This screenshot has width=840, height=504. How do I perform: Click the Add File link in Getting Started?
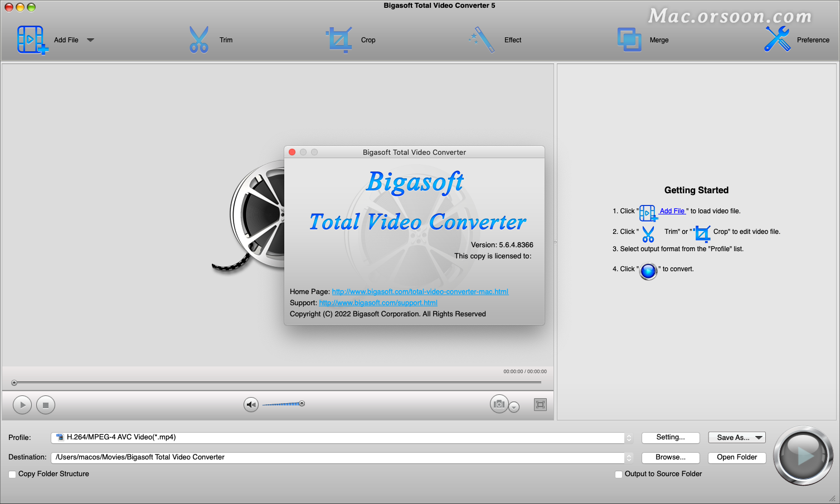[673, 211]
